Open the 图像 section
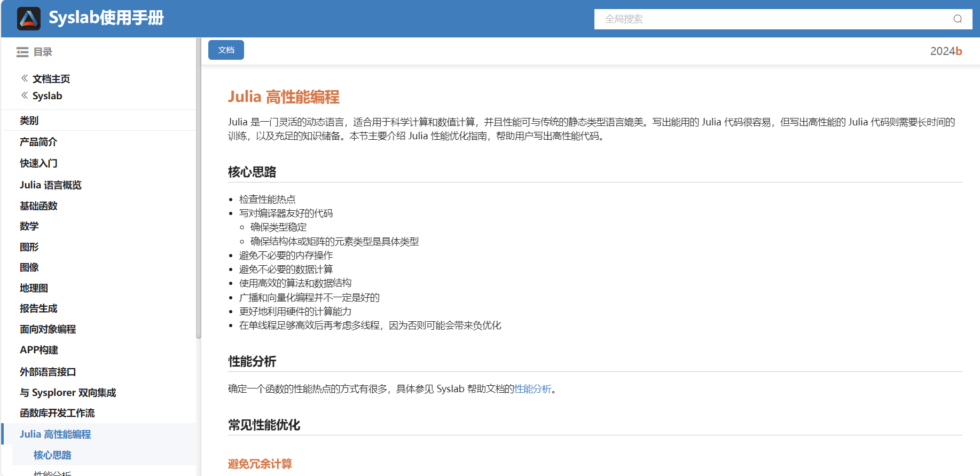The height and width of the screenshot is (476, 980). point(29,267)
